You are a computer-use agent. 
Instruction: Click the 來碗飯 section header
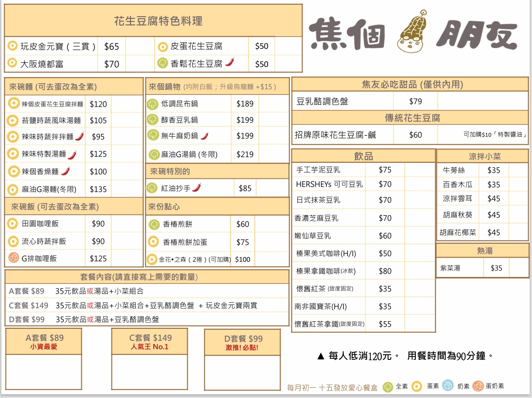click(x=74, y=206)
